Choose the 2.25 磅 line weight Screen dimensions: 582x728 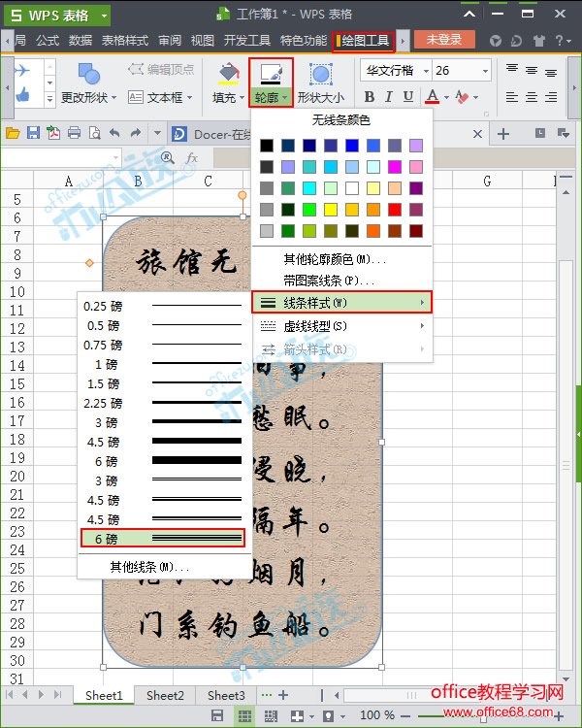(163, 403)
